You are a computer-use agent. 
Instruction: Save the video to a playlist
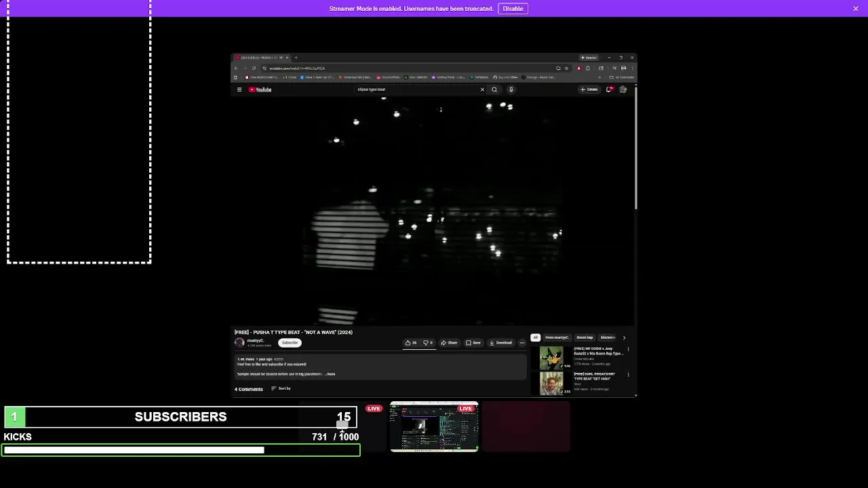[x=473, y=343]
